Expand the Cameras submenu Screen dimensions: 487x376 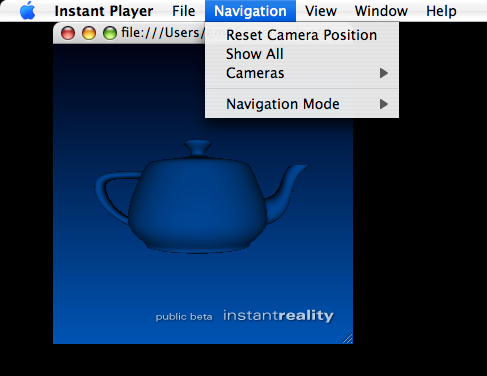coord(302,73)
